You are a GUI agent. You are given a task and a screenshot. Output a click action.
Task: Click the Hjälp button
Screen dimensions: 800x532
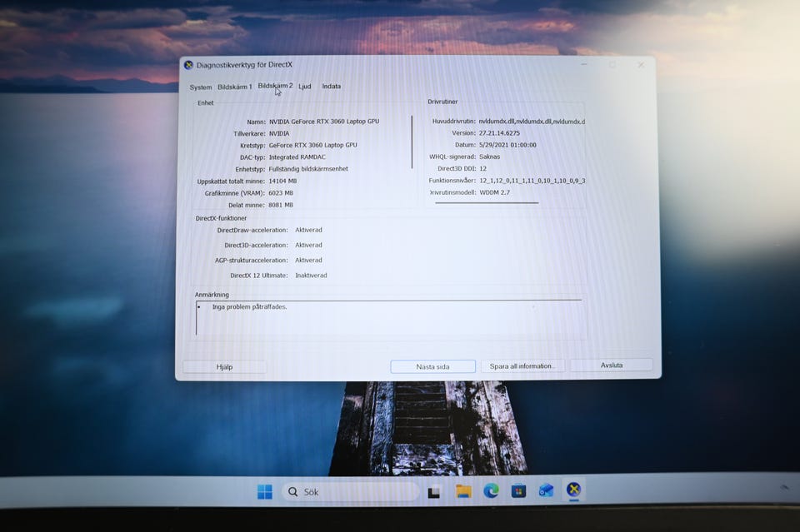224,367
